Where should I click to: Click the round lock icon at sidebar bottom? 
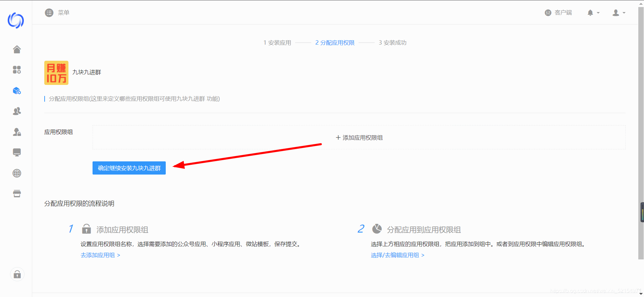(x=17, y=275)
